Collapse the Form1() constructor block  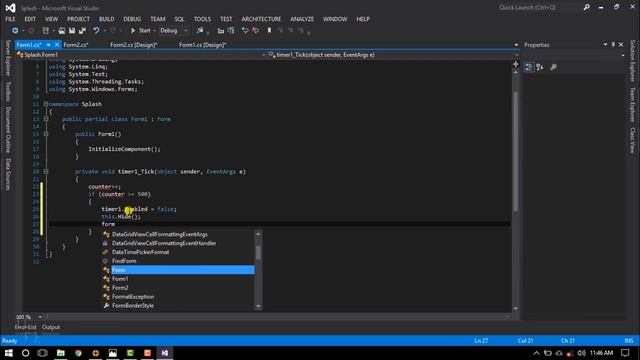tap(46, 134)
